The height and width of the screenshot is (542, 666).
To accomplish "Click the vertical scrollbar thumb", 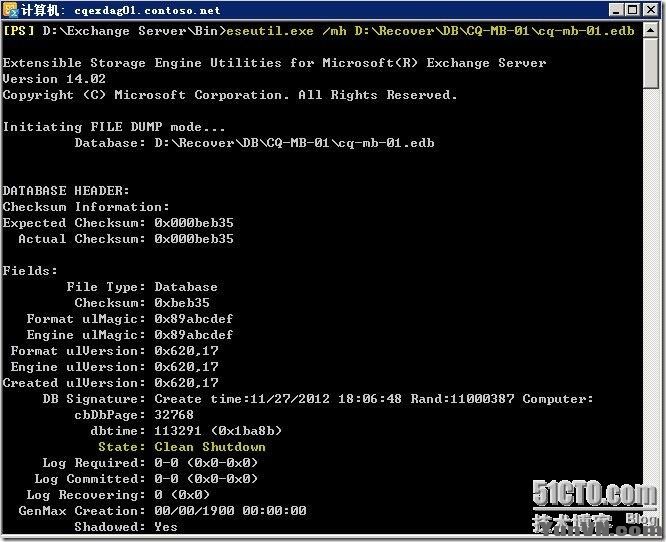I will point(650,63).
